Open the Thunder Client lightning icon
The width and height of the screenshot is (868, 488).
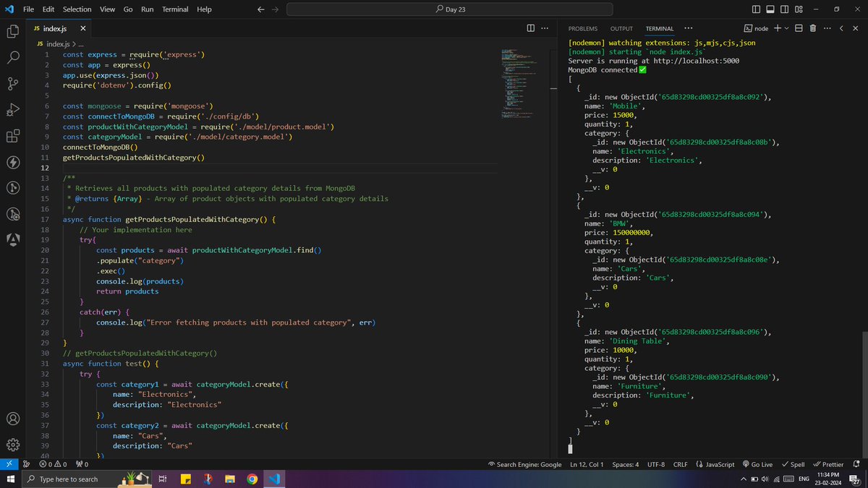tap(12, 162)
